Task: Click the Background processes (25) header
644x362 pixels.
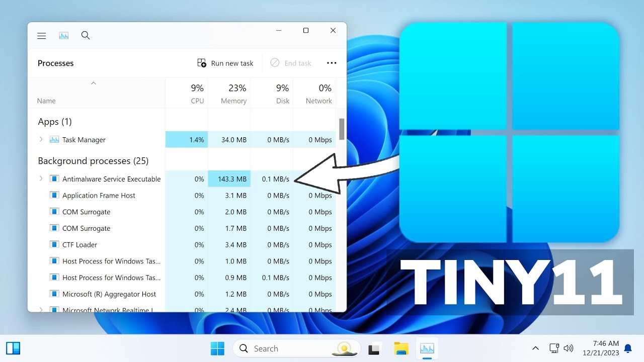Action: pos(93,161)
